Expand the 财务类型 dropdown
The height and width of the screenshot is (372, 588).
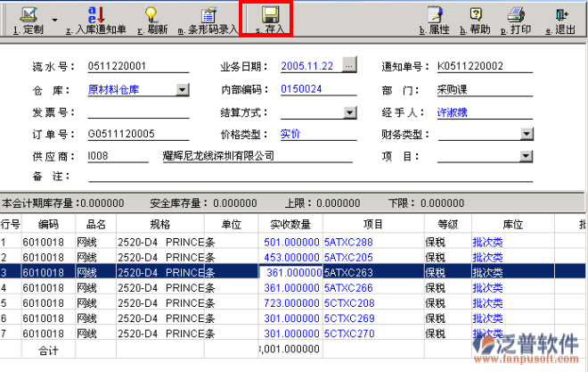527,134
